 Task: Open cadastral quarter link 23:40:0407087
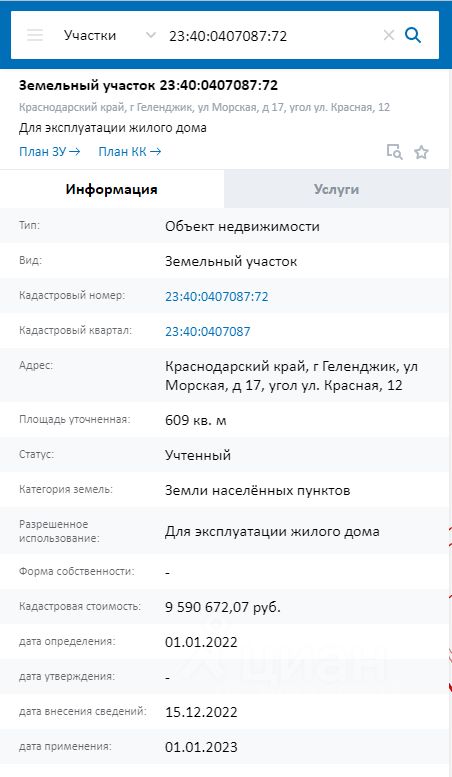pyautogui.click(x=208, y=331)
